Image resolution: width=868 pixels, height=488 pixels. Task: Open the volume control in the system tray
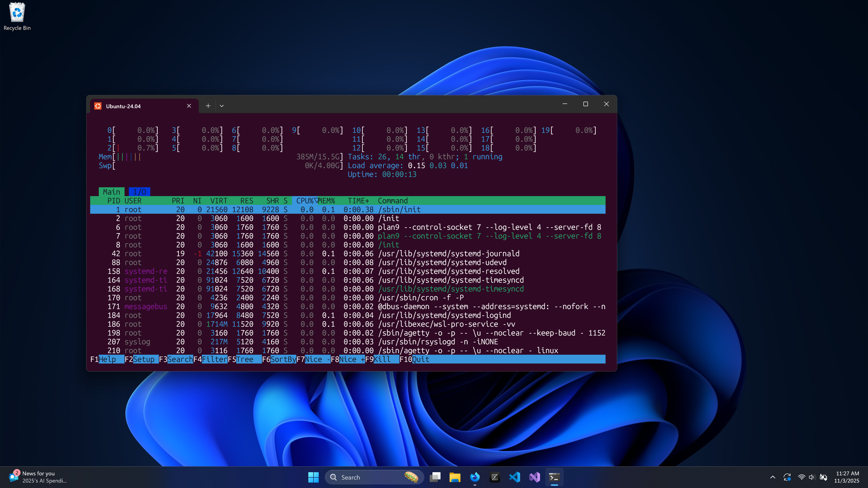pyautogui.click(x=811, y=477)
